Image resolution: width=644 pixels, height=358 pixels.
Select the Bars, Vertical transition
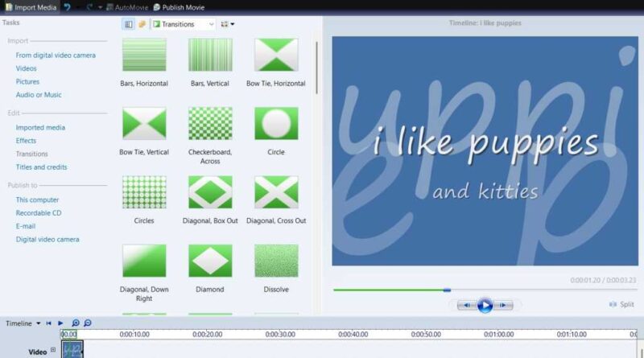pyautogui.click(x=210, y=55)
